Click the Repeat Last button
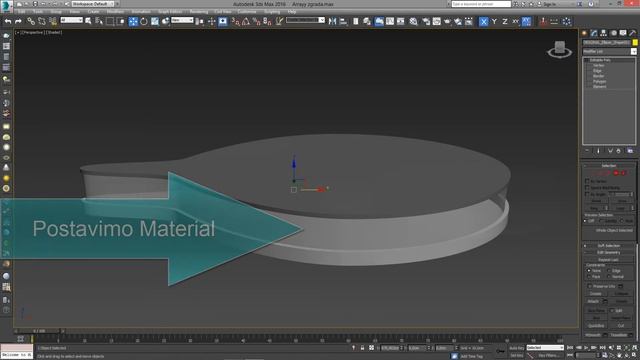This screenshot has height=360, width=640. click(608, 260)
